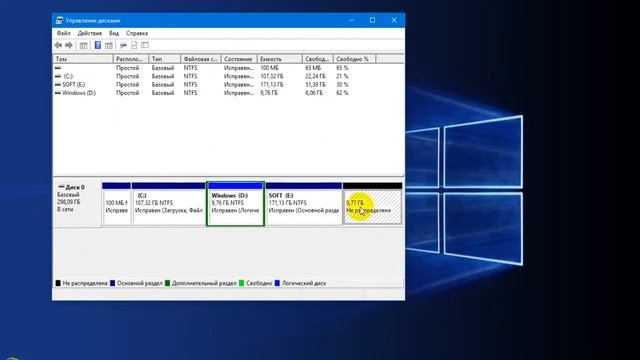The width and height of the screenshot is (640, 360).
Task: Sort by the Емкость column header
Action: (280, 59)
